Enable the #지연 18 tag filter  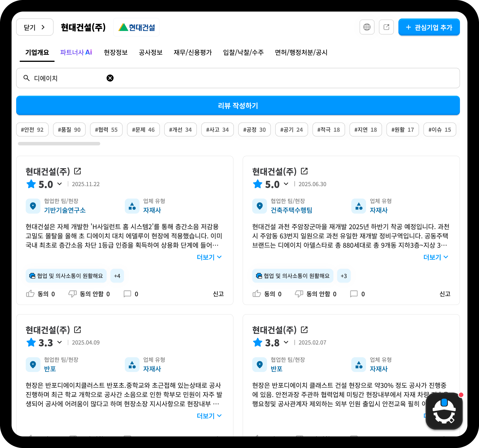[x=366, y=129]
